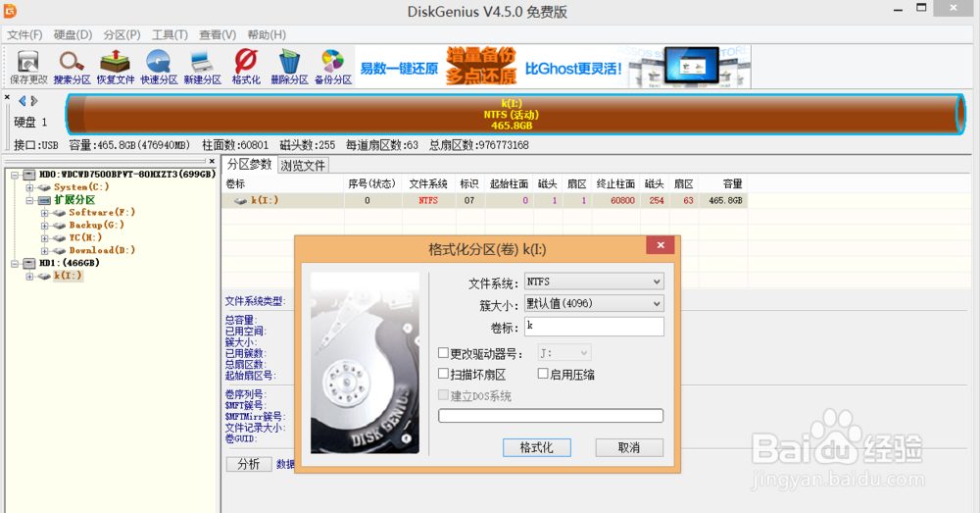Go to previous disk with left arrow

pyautogui.click(x=23, y=101)
